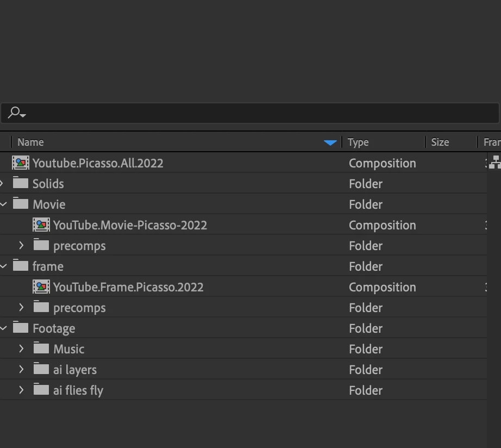Sort by the Name column header
Image resolution: width=501 pixels, height=448 pixels.
point(30,142)
